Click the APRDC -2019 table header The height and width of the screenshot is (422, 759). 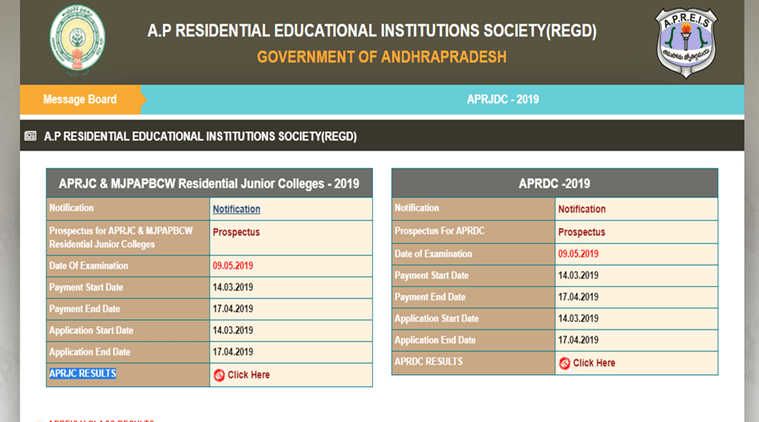point(554,183)
